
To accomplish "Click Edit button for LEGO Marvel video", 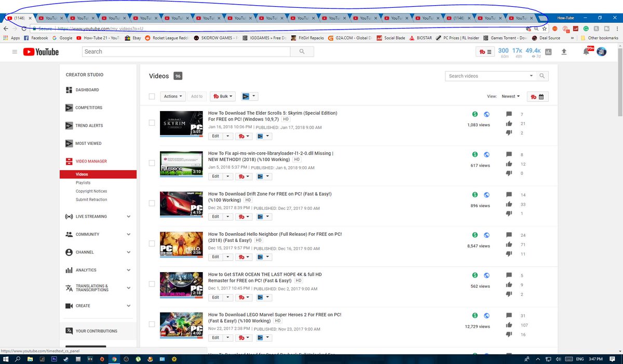I will (215, 338).
